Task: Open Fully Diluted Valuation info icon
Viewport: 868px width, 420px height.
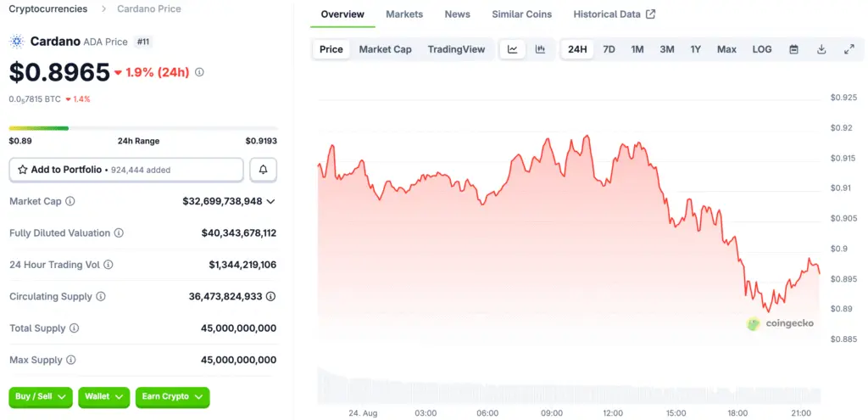Action: pyautogui.click(x=119, y=233)
